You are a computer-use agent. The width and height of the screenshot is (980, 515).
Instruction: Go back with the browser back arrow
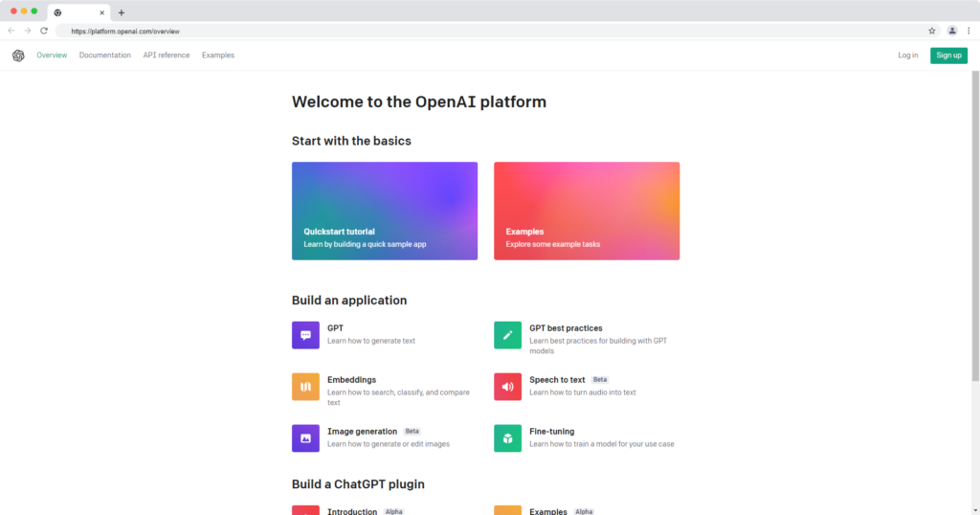(x=11, y=31)
